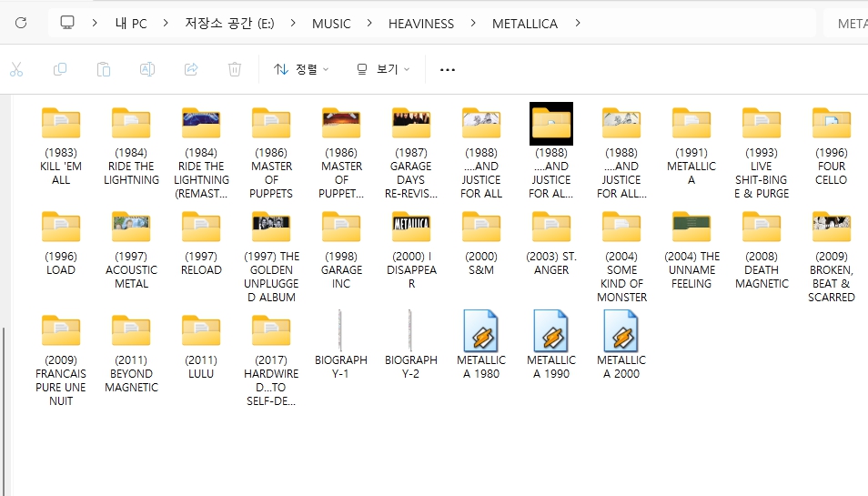Select (2004) SOME KIND OF MONSTER folder
This screenshot has width=868, height=496.
pyautogui.click(x=621, y=258)
